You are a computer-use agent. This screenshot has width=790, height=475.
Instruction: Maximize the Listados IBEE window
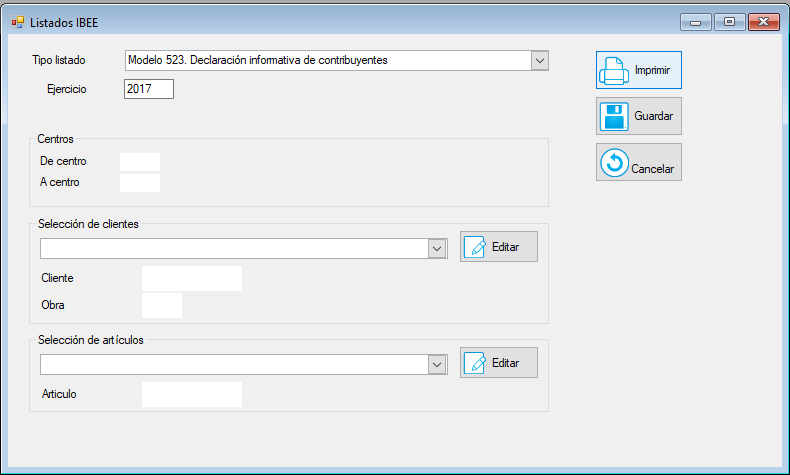pos(729,22)
